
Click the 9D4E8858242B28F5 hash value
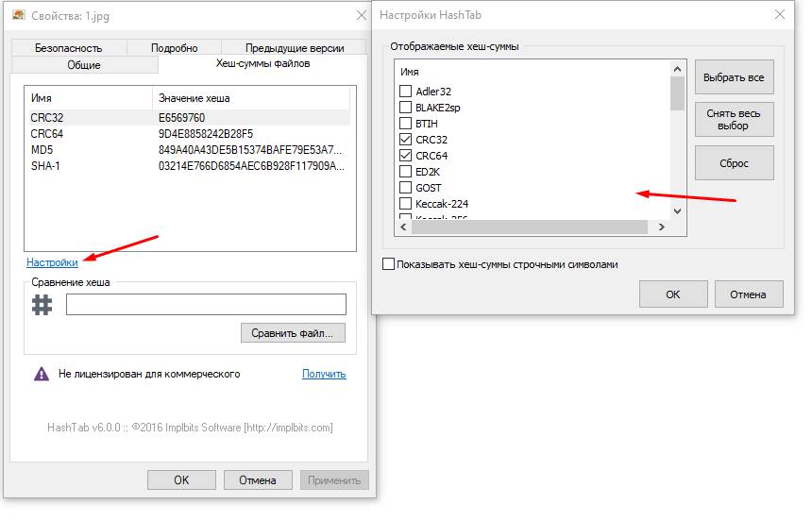(206, 134)
